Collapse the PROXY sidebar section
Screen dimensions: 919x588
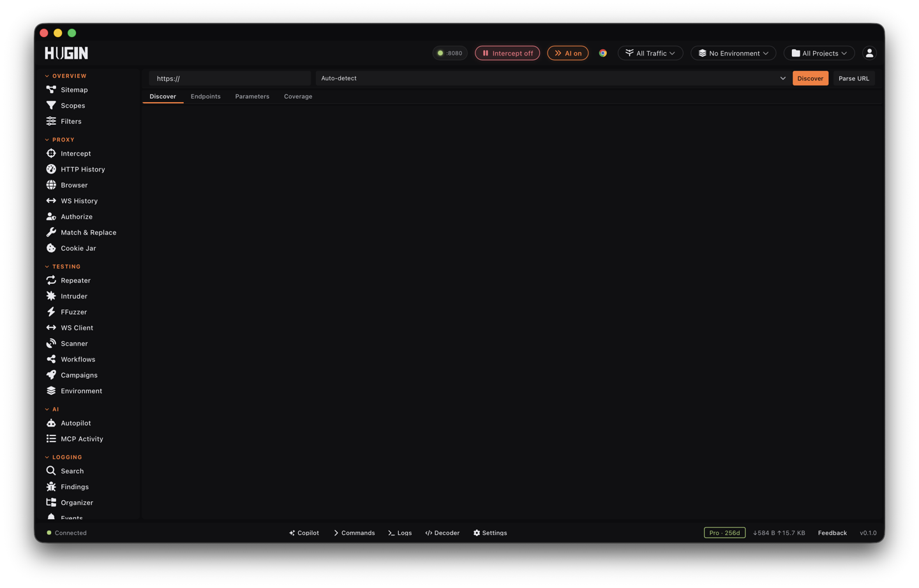pos(60,140)
